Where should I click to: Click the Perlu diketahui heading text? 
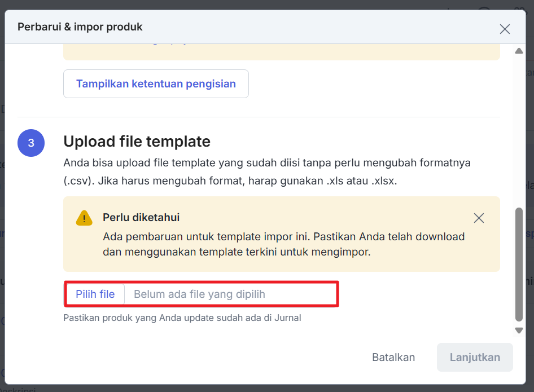click(141, 217)
